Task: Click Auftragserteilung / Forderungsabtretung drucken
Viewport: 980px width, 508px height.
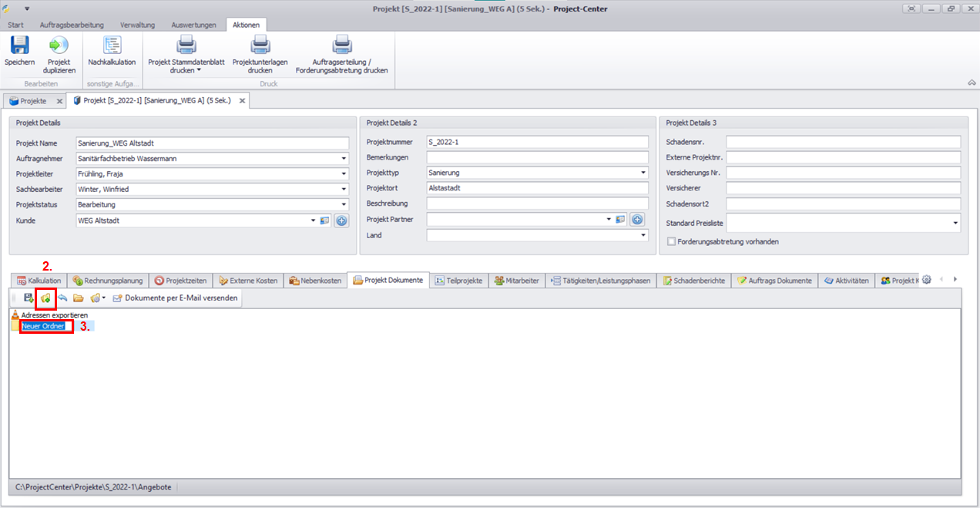Action: tap(341, 46)
